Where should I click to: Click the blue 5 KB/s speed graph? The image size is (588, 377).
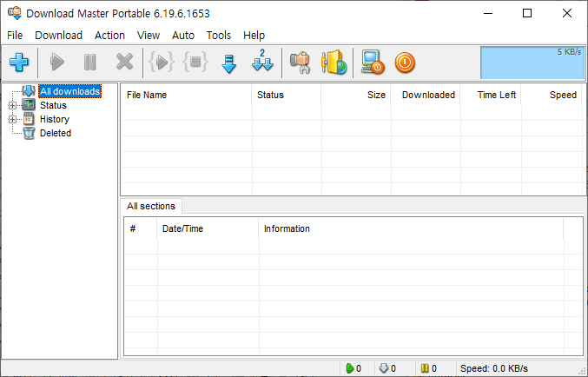[532, 63]
